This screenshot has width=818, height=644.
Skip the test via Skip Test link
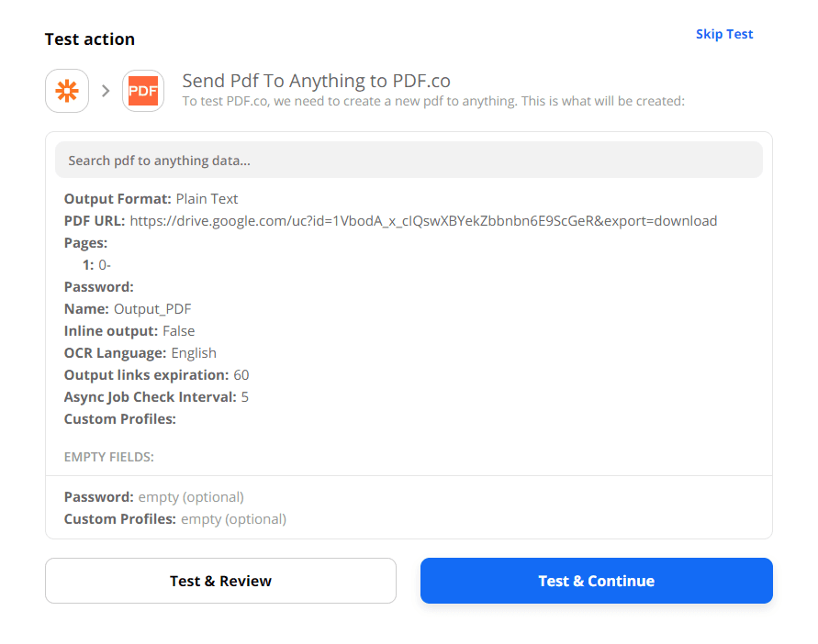pyautogui.click(x=724, y=34)
